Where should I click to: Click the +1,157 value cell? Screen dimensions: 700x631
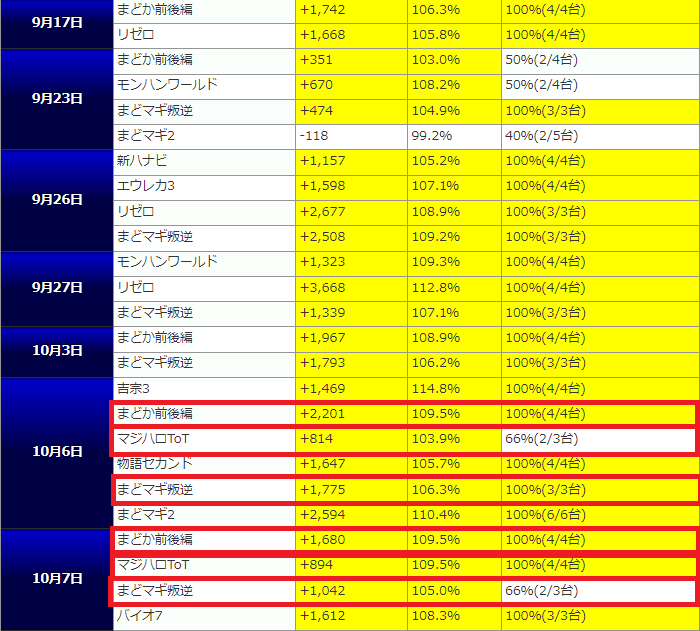[351, 162]
